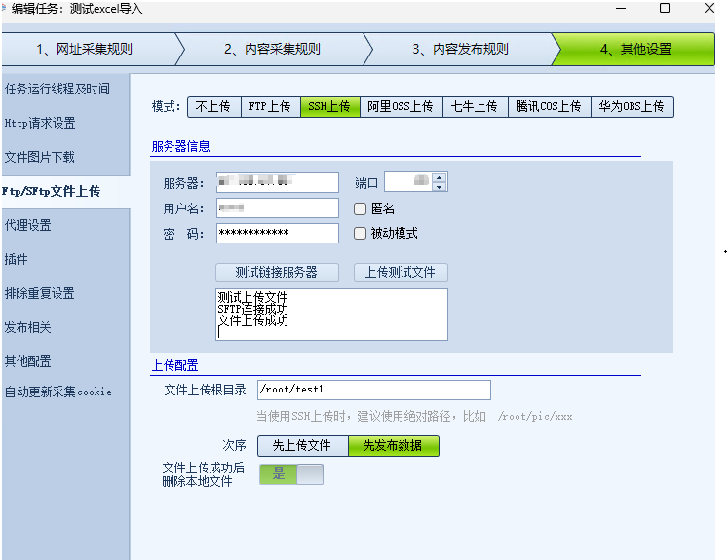Open 自动更新采集cookie sidebar item
Image resolution: width=728 pixels, height=560 pixels.
click(x=58, y=392)
